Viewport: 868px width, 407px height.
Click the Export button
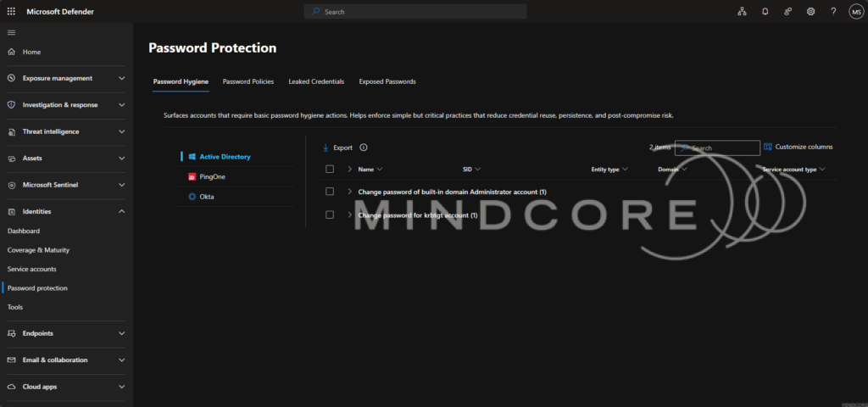pos(337,148)
